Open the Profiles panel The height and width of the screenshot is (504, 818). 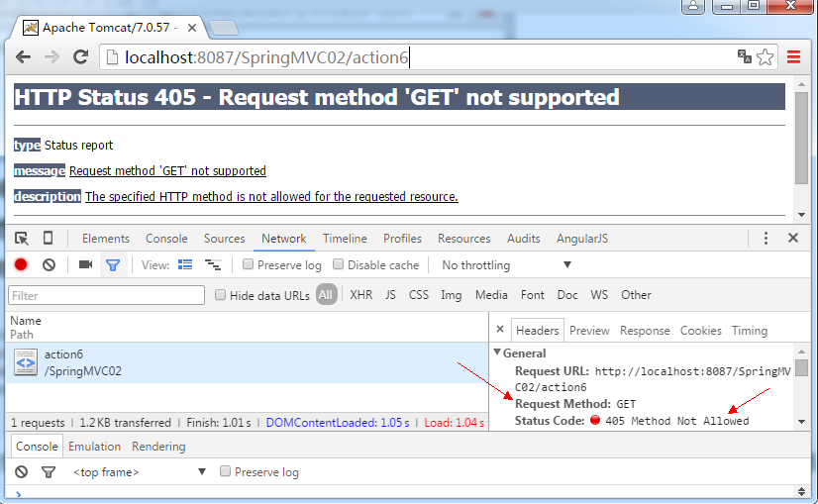pos(402,239)
